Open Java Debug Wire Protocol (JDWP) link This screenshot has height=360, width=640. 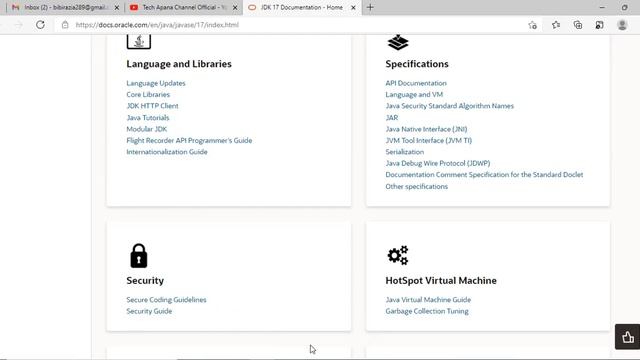[438, 163]
